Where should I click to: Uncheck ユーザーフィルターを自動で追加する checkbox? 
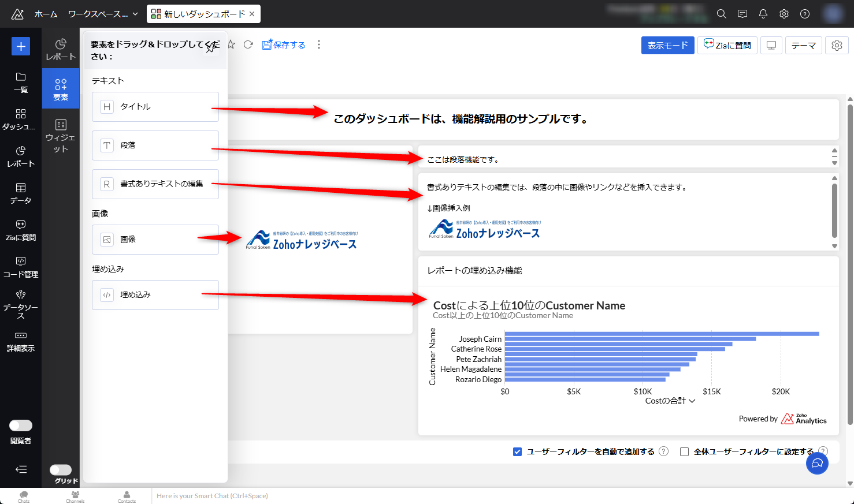(518, 451)
